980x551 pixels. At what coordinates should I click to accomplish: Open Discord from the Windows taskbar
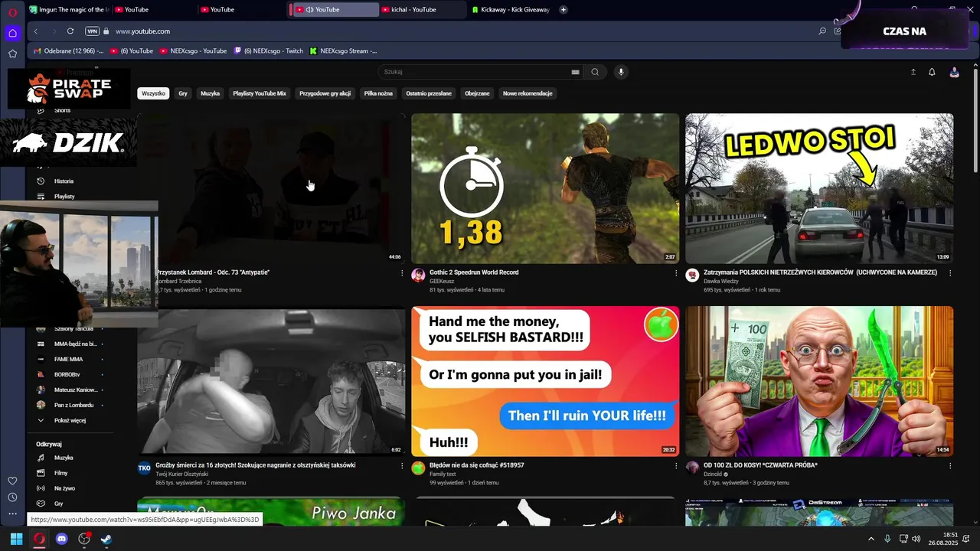(x=62, y=539)
